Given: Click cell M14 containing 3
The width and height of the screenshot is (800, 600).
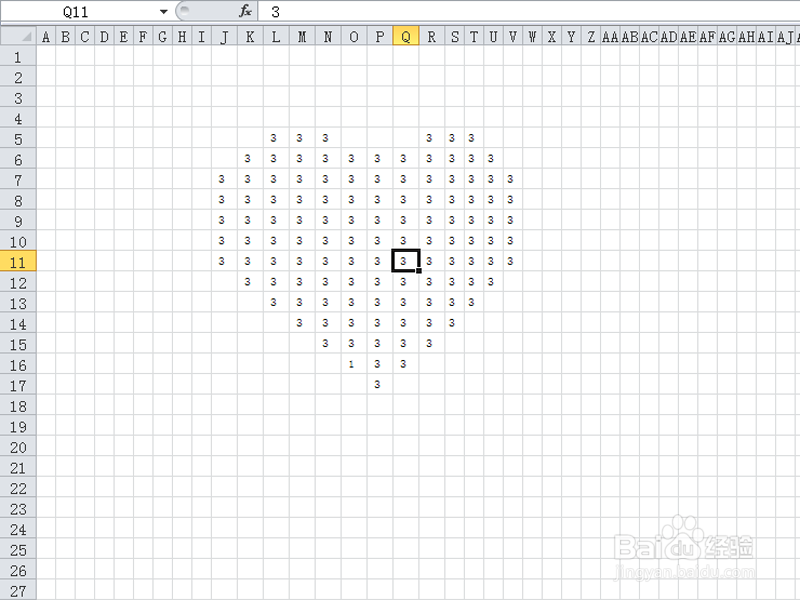Looking at the screenshot, I should 302,322.
